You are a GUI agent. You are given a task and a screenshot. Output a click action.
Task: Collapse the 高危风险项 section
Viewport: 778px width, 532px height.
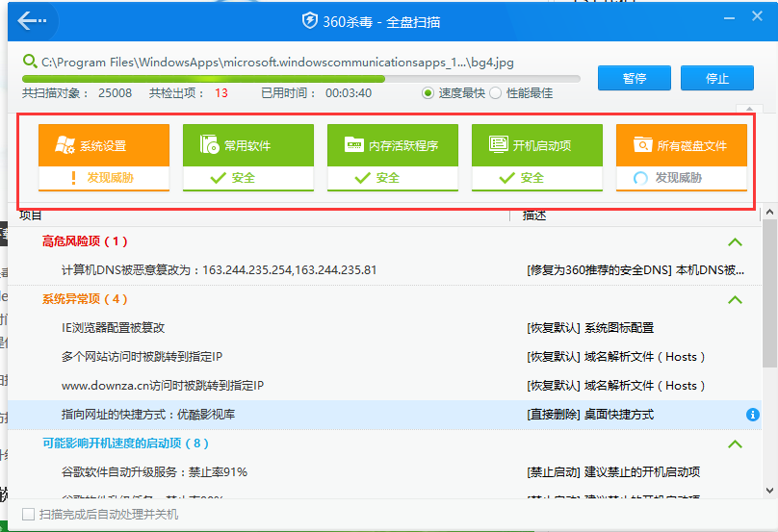coord(735,242)
